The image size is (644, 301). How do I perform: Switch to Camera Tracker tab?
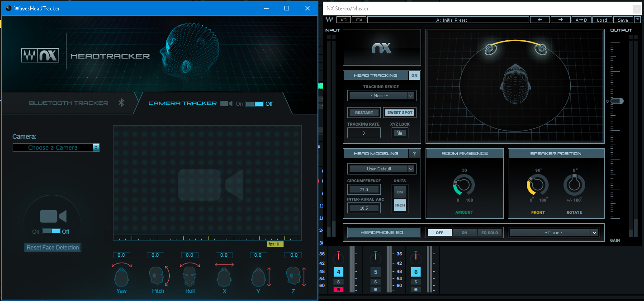183,103
